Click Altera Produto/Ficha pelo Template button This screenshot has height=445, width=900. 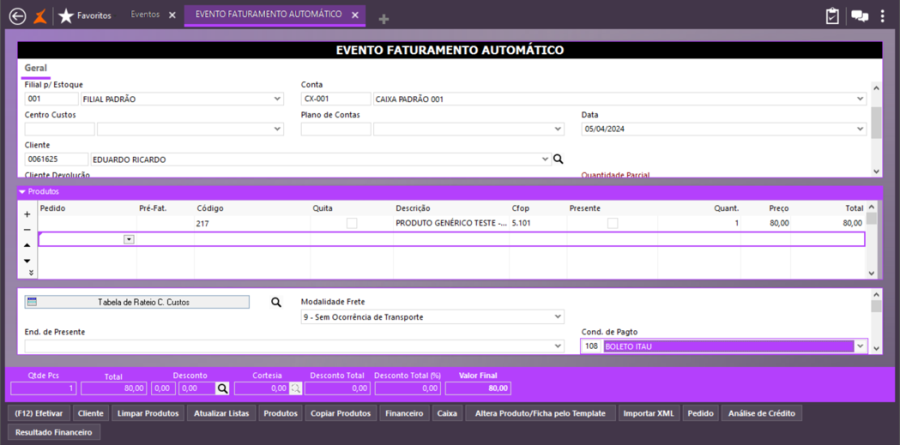540,413
